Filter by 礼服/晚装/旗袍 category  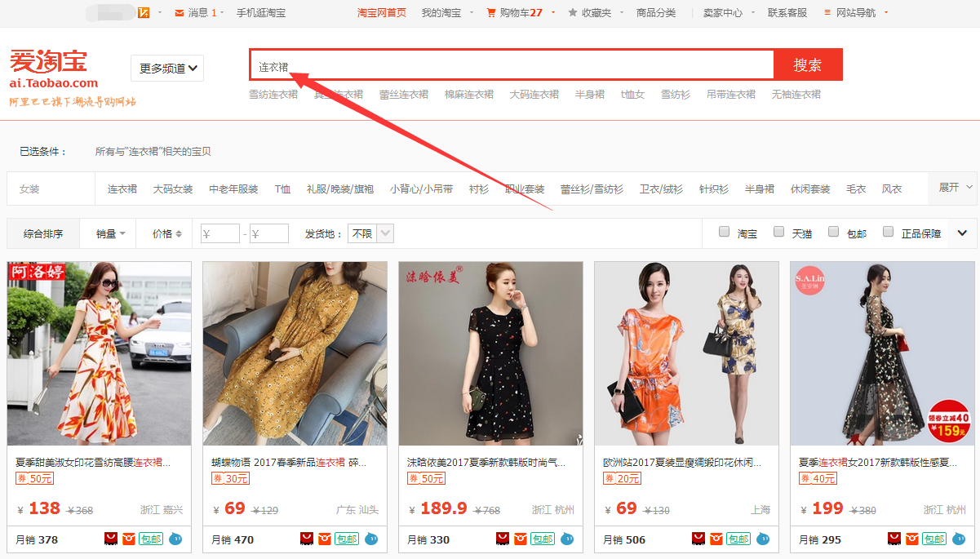click(340, 189)
